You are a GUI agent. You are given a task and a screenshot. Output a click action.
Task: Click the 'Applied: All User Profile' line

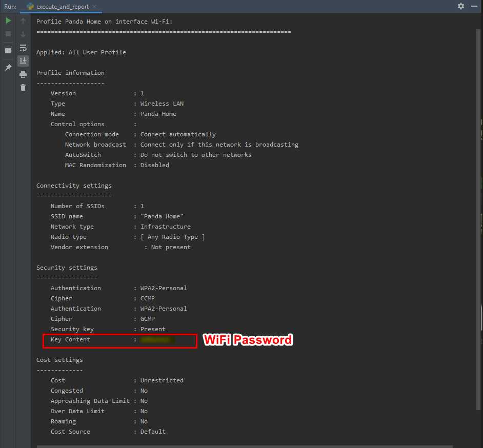pyautogui.click(x=81, y=52)
